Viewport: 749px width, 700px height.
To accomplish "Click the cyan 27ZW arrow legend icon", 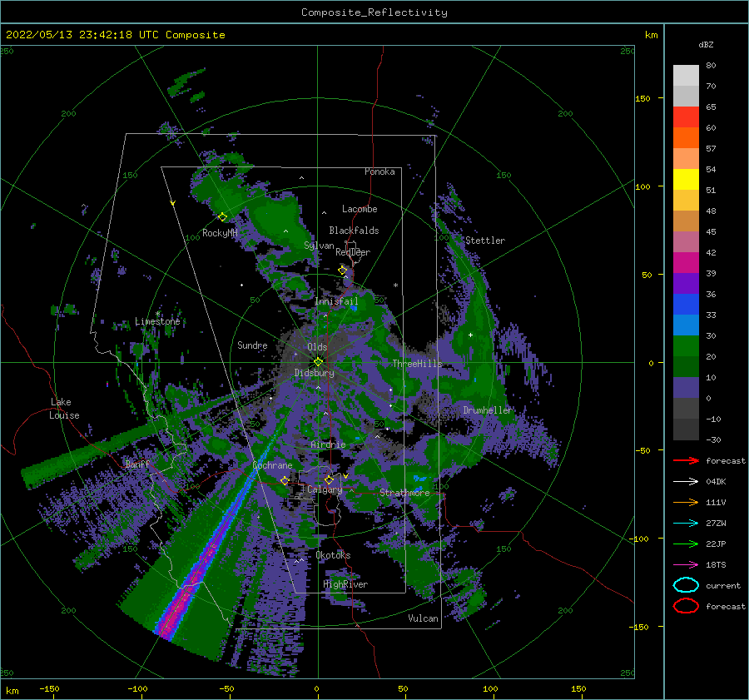I will tap(686, 524).
